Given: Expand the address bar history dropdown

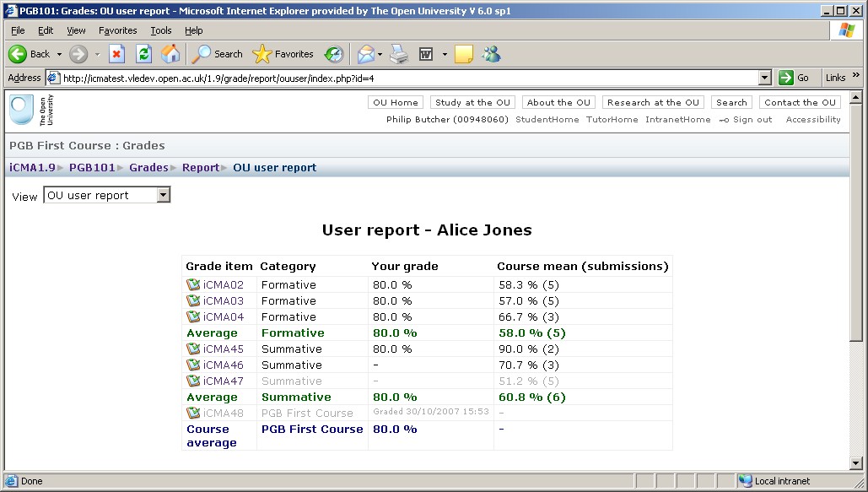Looking at the screenshot, I should (x=765, y=78).
